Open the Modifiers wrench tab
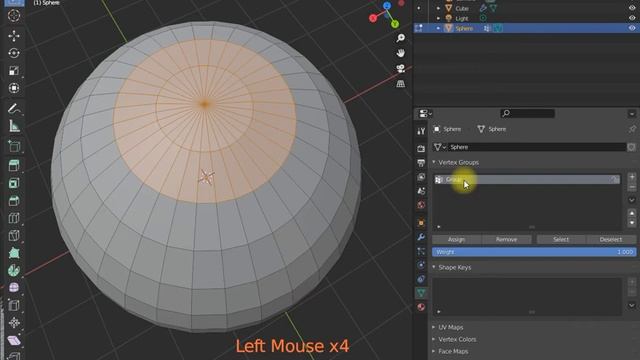Viewport: 640px width, 360px height. pyautogui.click(x=421, y=237)
